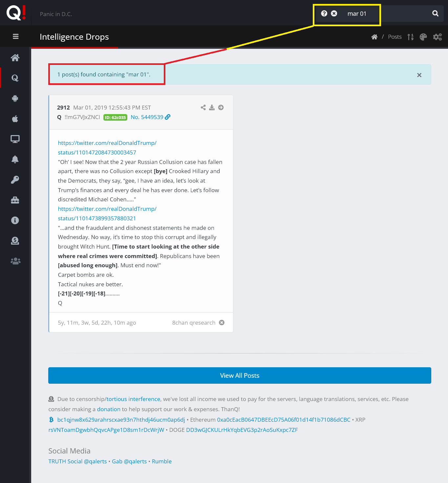
Task: Go to Home in sidebar
Action: 15,58
